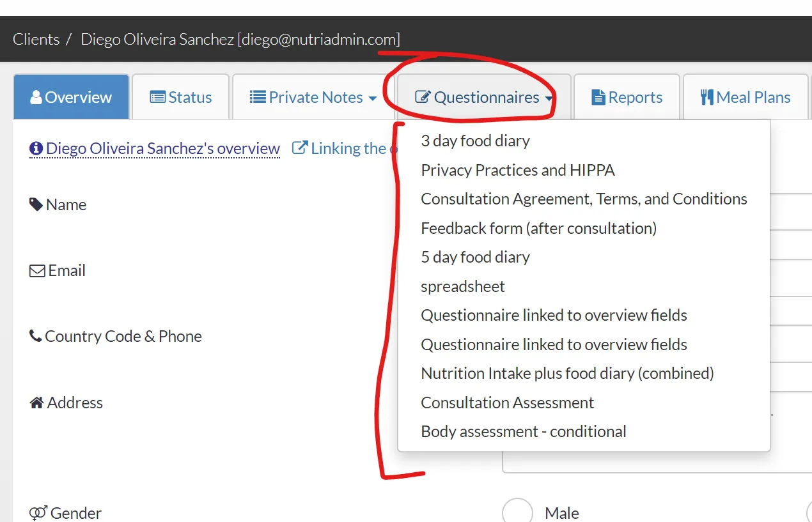Screen dimensions: 812x522
Task: Open Body assessment - conditional questionnaire
Action: pos(523,431)
